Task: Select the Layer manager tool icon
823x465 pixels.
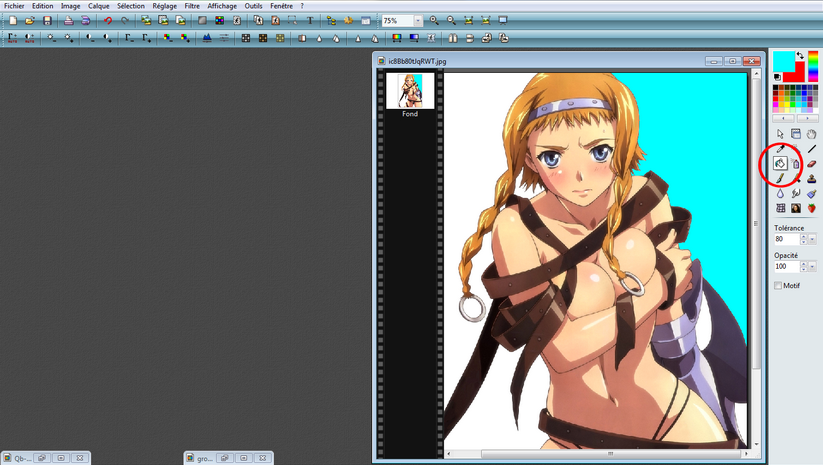Action: (796, 134)
